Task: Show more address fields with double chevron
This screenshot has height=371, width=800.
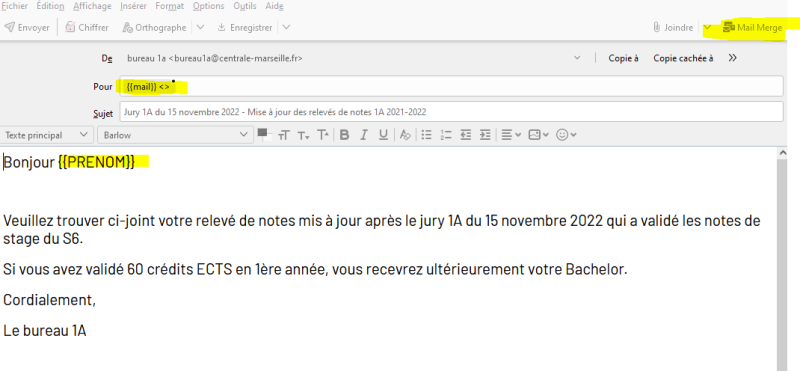Action: 733,58
